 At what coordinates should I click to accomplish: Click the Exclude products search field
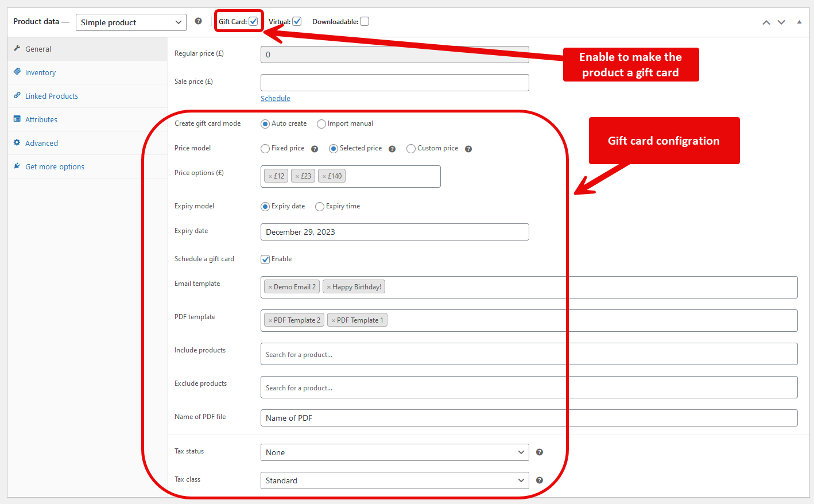point(529,387)
